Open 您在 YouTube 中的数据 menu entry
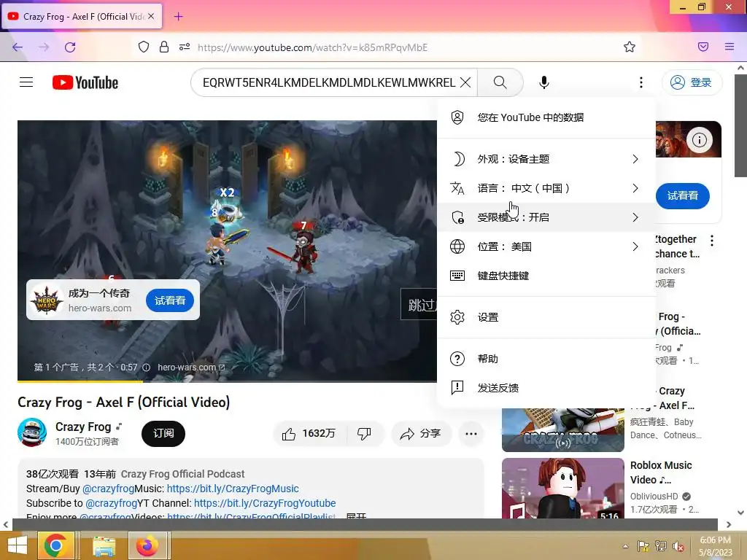The height and width of the screenshot is (560, 747). 546,117
